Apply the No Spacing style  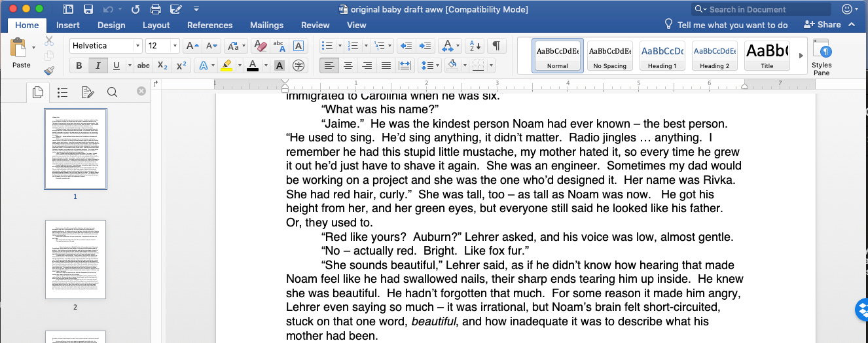pyautogui.click(x=610, y=56)
